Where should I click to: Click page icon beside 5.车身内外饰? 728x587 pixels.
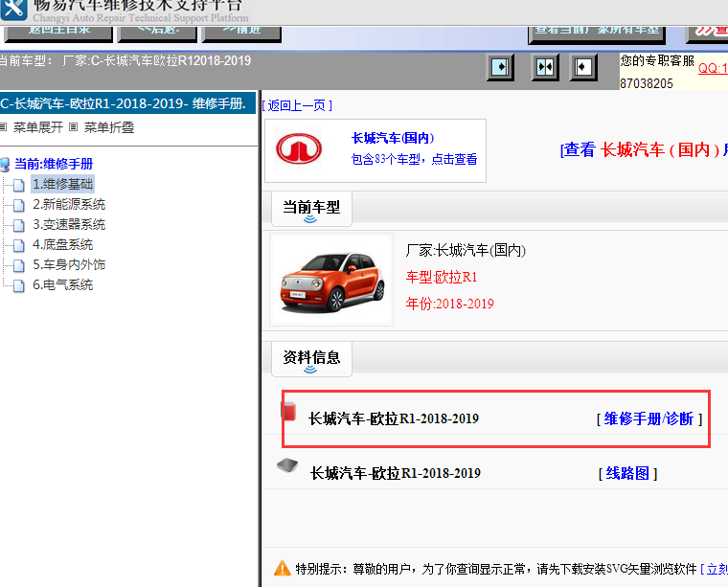(x=18, y=265)
